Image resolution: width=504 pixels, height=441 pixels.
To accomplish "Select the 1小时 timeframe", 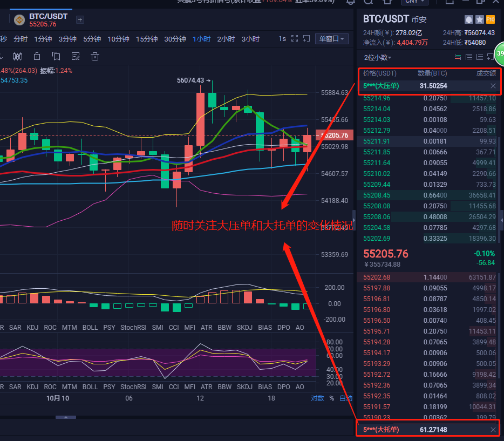I will click(x=201, y=39).
